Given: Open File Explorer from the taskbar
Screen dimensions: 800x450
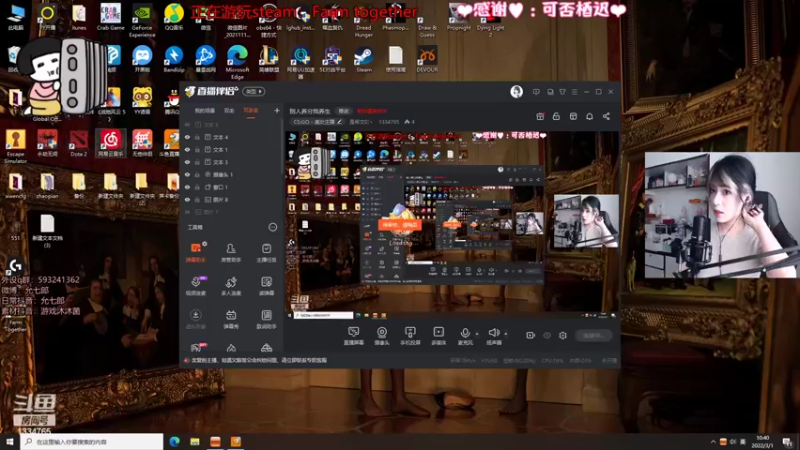Looking at the screenshot, I should (195, 441).
